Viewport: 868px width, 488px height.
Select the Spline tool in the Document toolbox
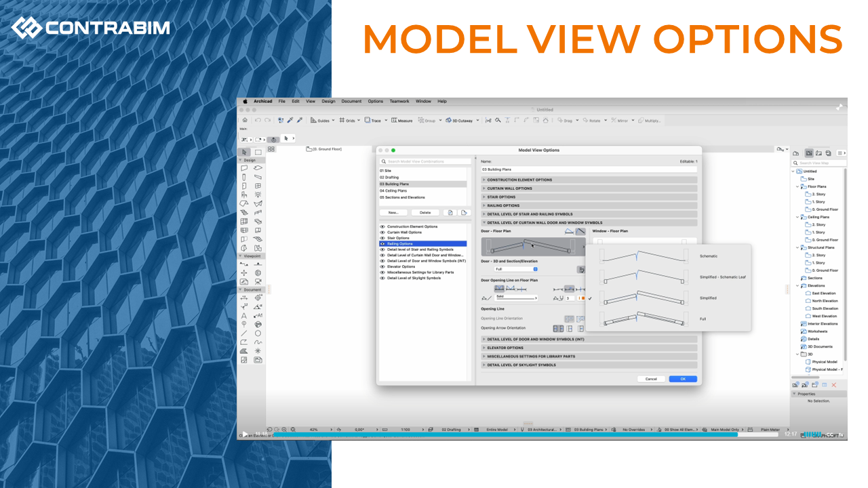click(x=258, y=342)
